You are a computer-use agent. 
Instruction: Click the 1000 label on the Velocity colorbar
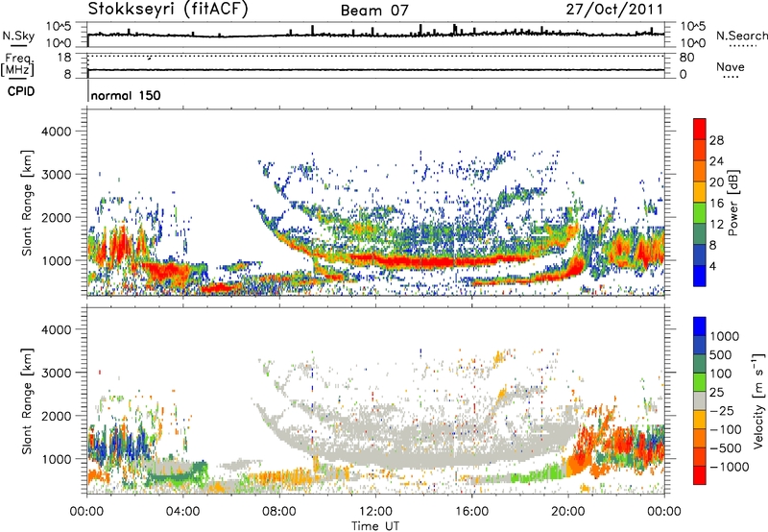click(x=725, y=336)
